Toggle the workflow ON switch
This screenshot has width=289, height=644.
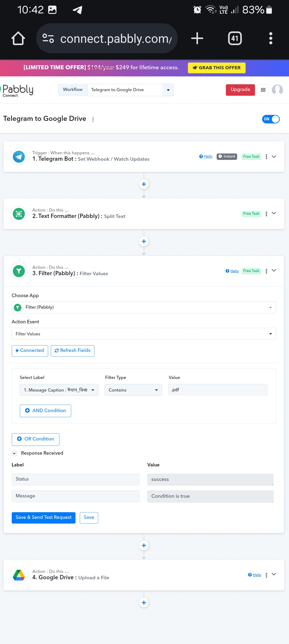coord(271,119)
